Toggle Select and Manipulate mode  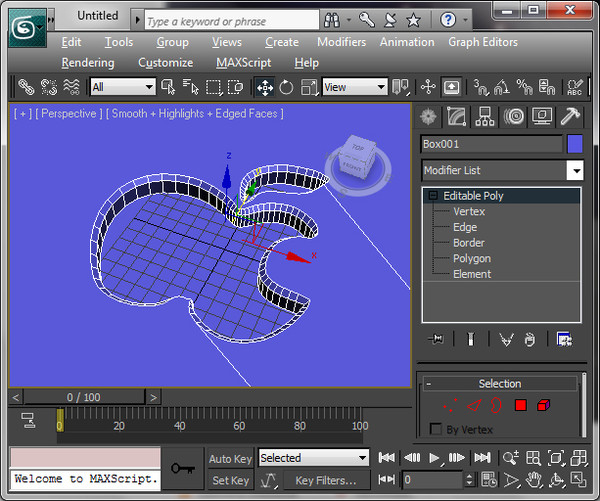tap(428, 87)
